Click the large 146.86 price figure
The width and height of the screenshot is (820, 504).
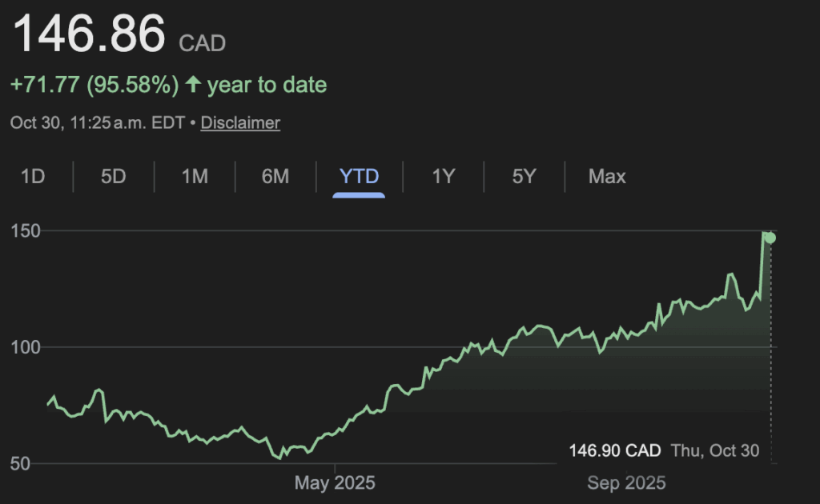click(x=89, y=34)
